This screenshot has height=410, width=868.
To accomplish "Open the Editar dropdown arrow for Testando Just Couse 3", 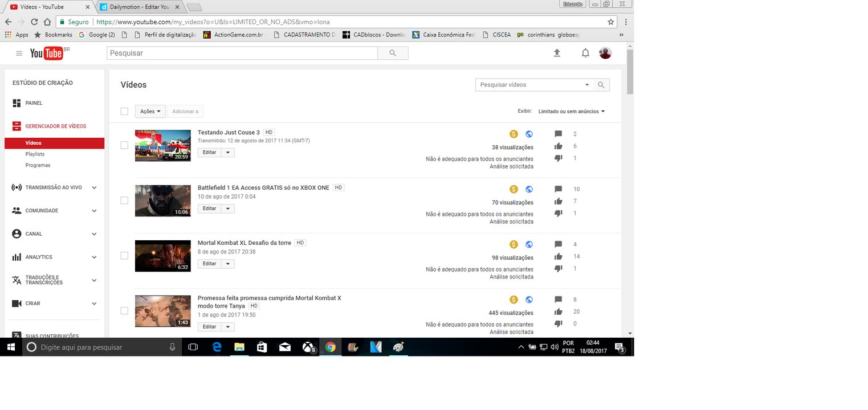I will pyautogui.click(x=228, y=153).
